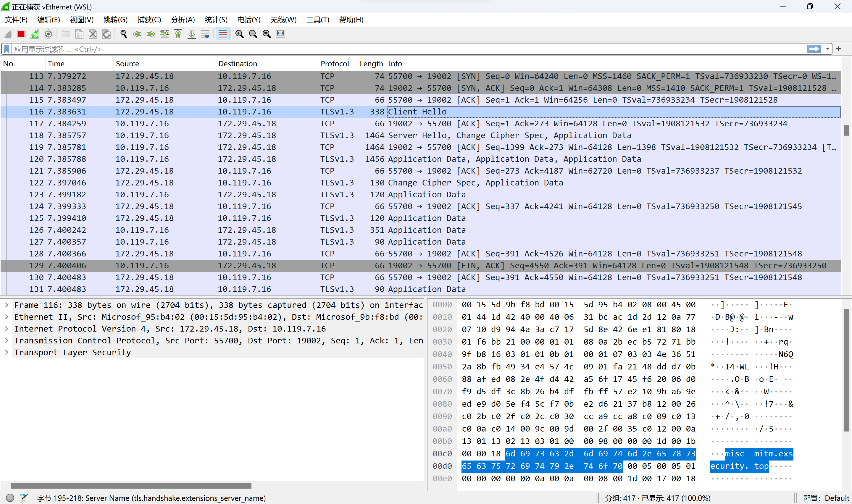Zoom in the main window text
This screenshot has height=504, width=852.
point(239,34)
